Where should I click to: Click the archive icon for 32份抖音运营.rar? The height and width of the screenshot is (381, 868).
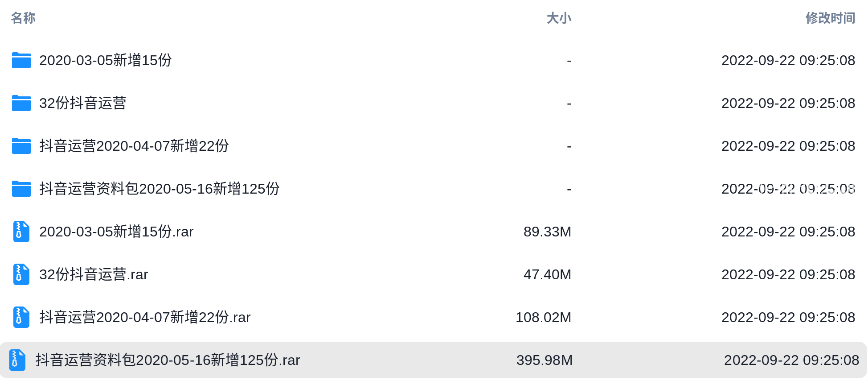point(21,274)
